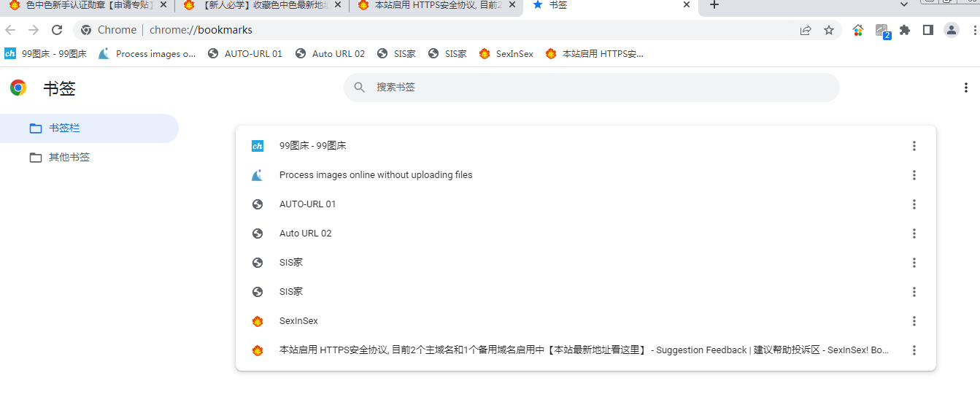Reload the page with the refresh icon

pyautogui.click(x=57, y=30)
